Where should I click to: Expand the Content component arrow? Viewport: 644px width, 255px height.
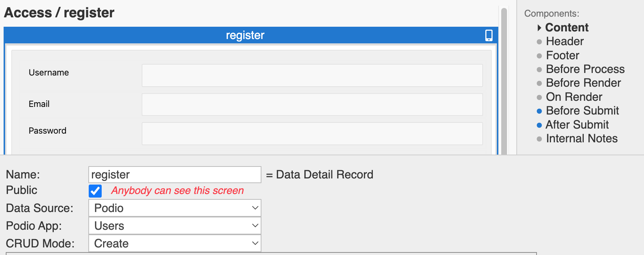pyautogui.click(x=539, y=28)
